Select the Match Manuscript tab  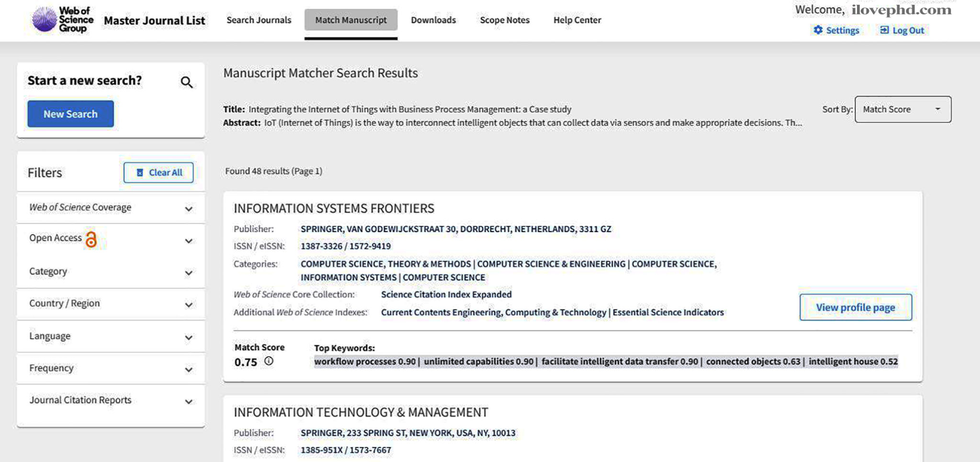(x=351, y=20)
